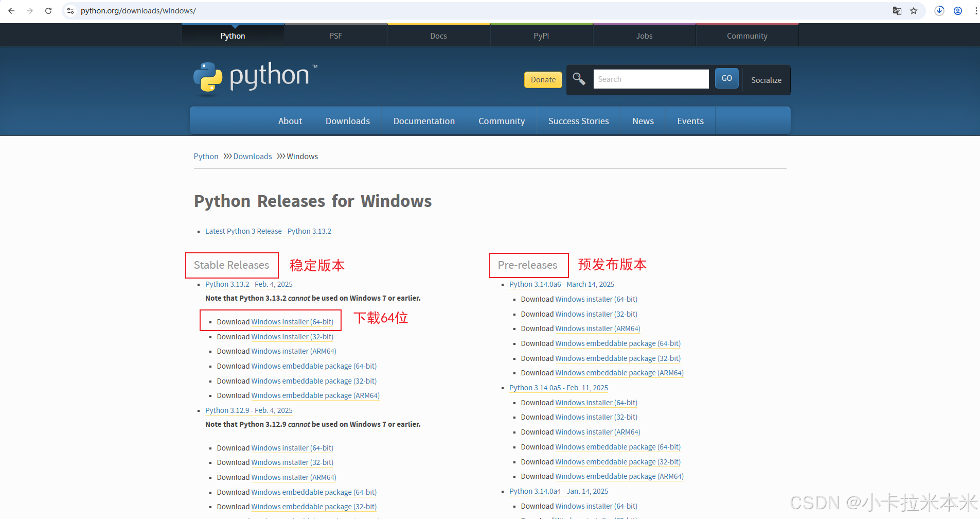The width and height of the screenshot is (980, 519).
Task: Click the browser forward arrow
Action: [x=30, y=11]
